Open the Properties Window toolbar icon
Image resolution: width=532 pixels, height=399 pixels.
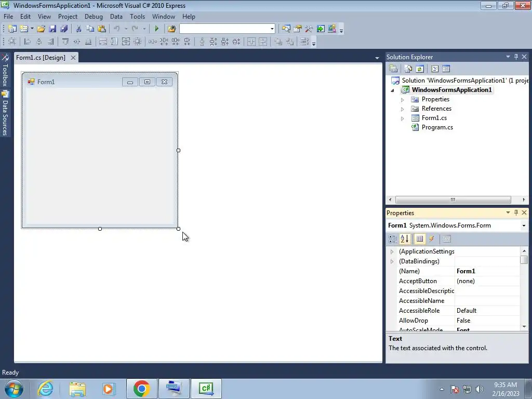(298, 29)
